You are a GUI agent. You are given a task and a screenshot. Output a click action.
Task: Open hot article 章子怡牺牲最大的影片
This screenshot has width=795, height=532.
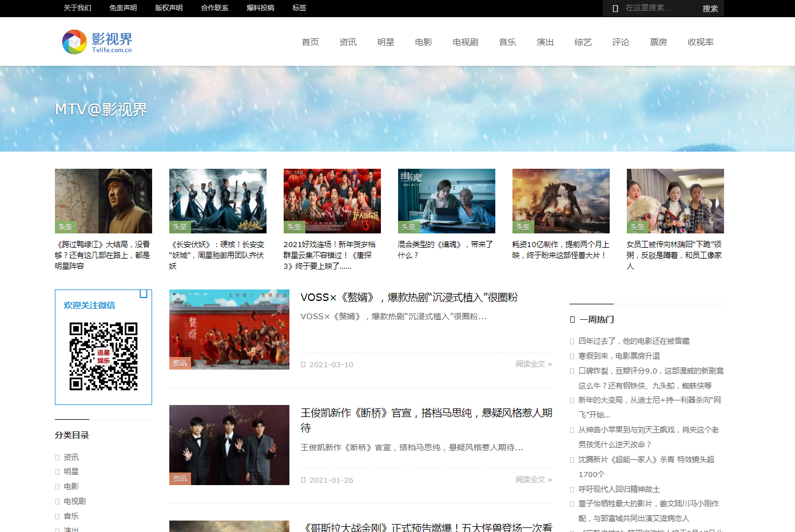tap(649, 511)
